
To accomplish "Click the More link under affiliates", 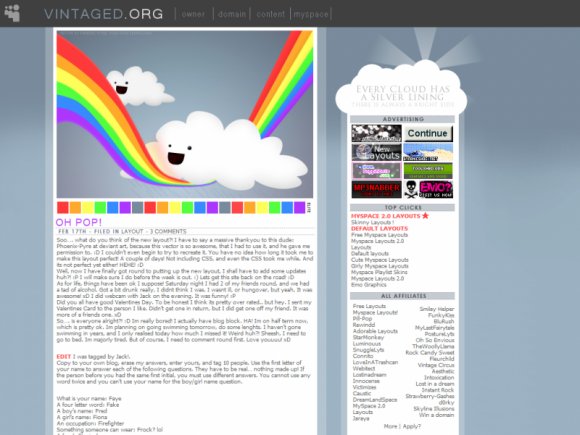I will [x=390, y=426].
